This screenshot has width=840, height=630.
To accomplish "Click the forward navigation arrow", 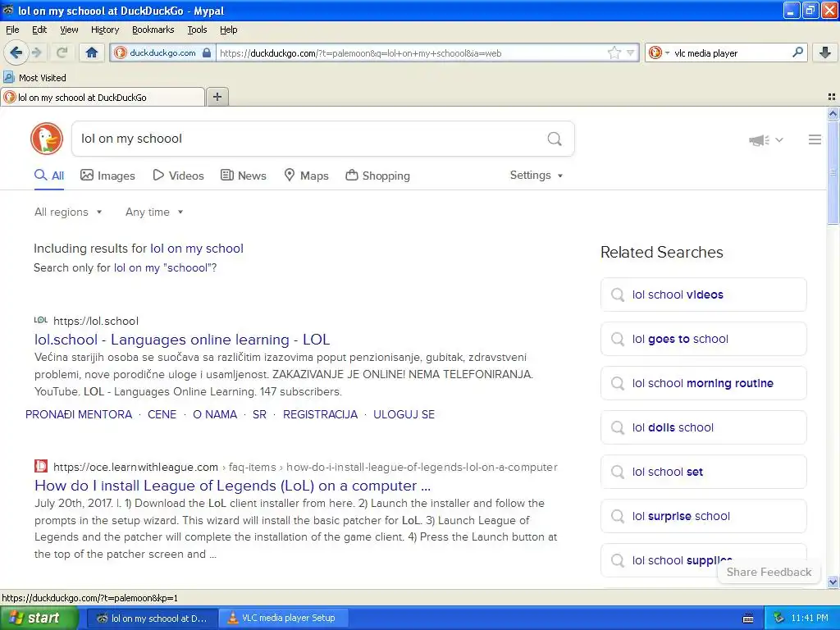I will click(x=37, y=52).
